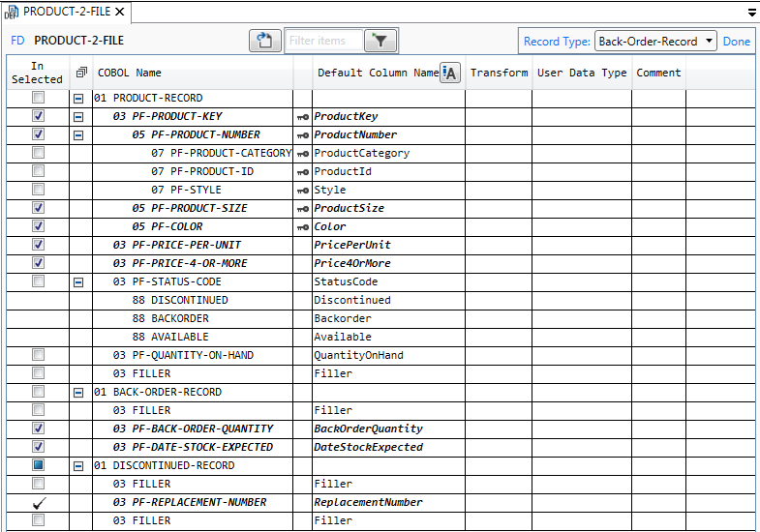Open the tab list arrow at top right
The height and width of the screenshot is (532, 760).
(752, 13)
